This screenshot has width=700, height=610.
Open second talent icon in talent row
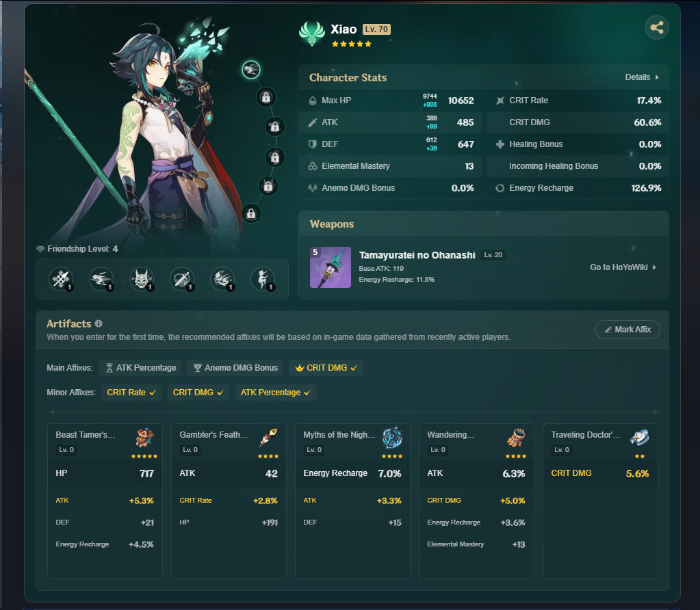point(101,279)
